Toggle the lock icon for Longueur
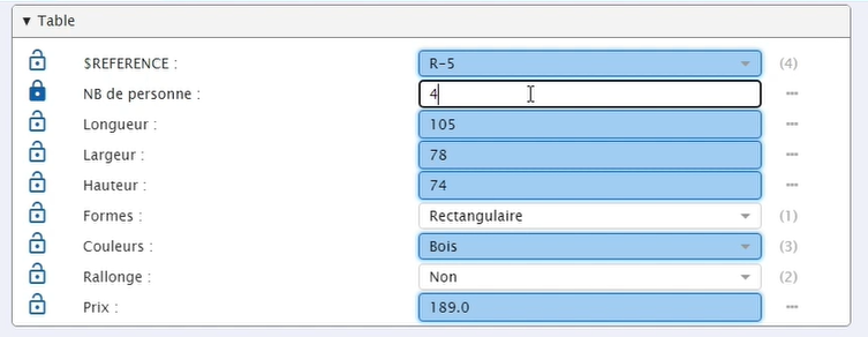This screenshot has height=337, width=868. 37,122
